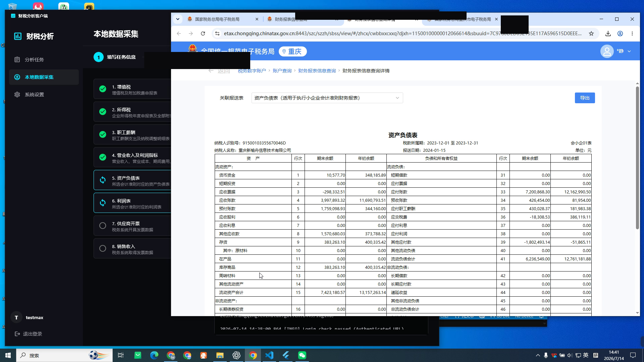Click the 重庆 location selector
This screenshot has width=644, height=362.
pos(293,51)
